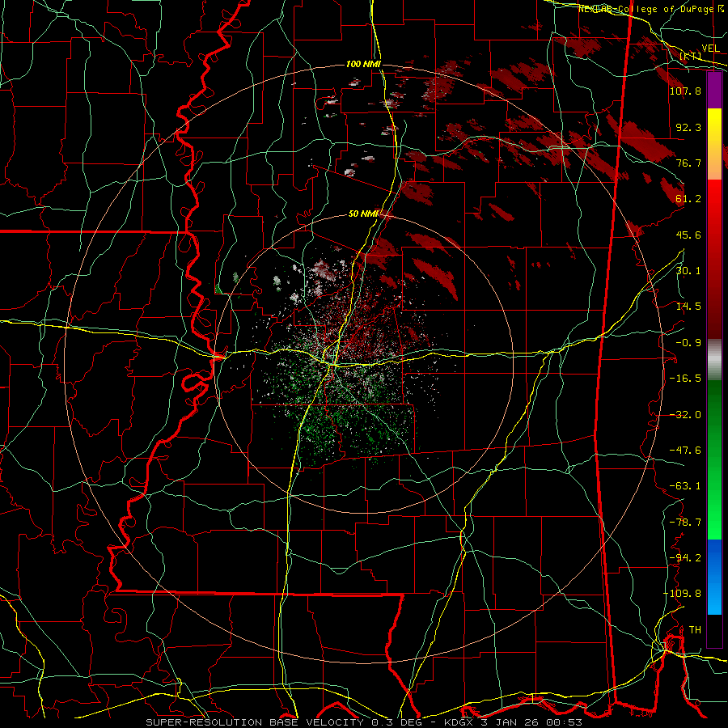Pick the purple segment of the velocity scale
This screenshot has height=728, width=728.
(714, 91)
